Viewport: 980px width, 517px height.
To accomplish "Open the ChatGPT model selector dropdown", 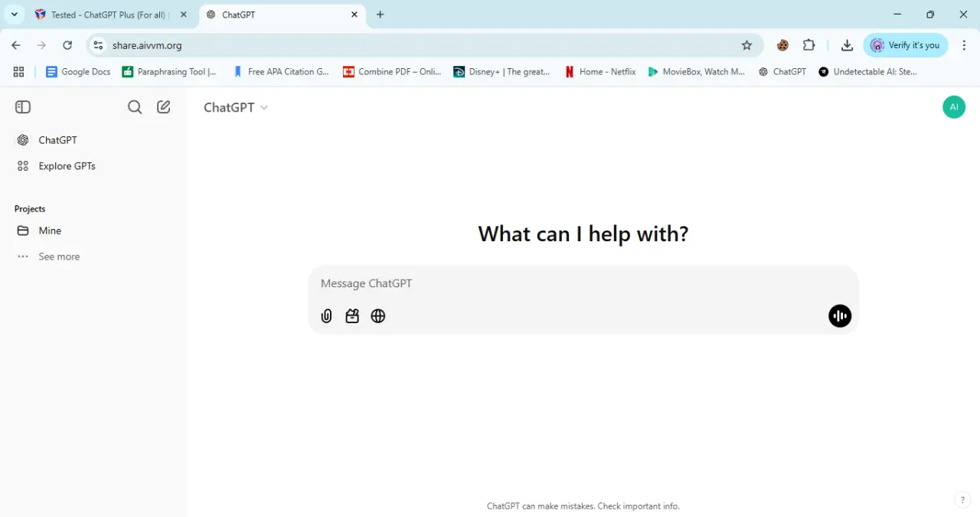I will point(236,107).
